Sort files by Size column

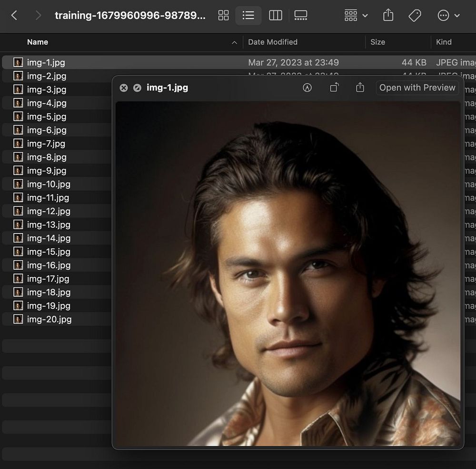point(377,42)
